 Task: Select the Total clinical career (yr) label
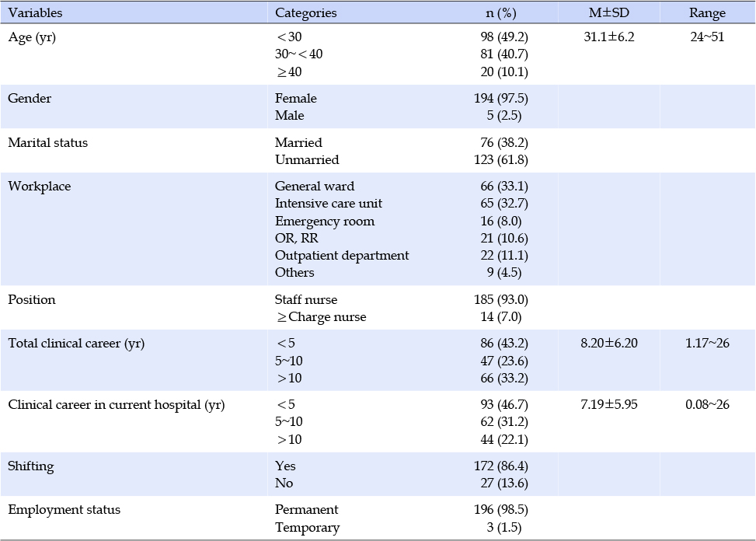(76, 344)
